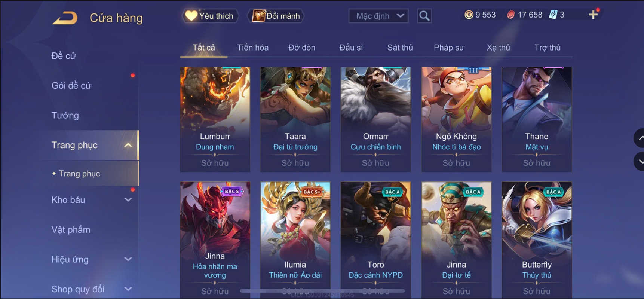This screenshot has width=644, height=299.
Task: Select the Lumburr Dung nham skin card
Action: click(215, 119)
